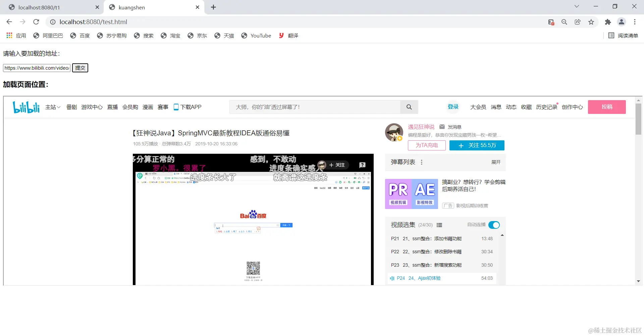The height and width of the screenshot is (336, 644).
Task: Click the + 关注 overlay on the video
Action: 337,165
